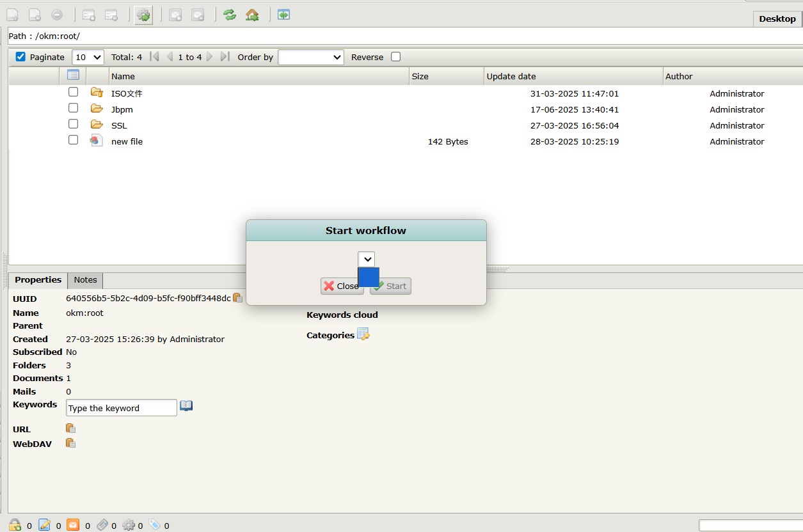Click the Keywords input field
803x532 pixels.
tap(121, 408)
